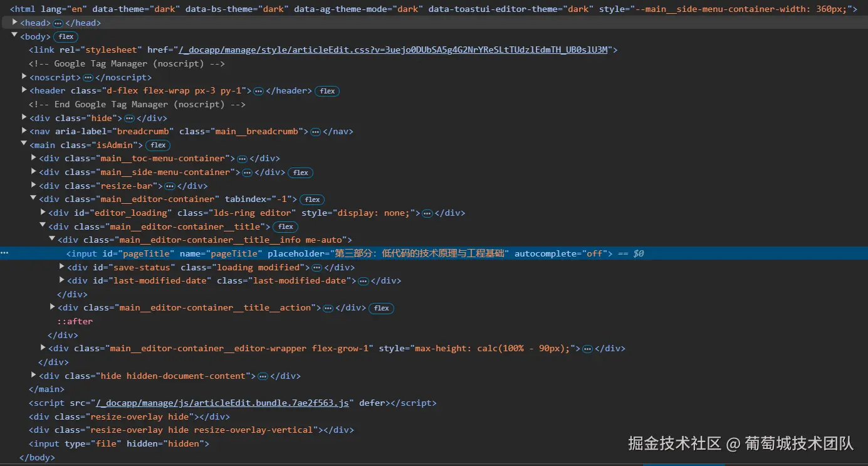Screen dimensions: 868x466
Task: Click the ellipsis in main__editor-container__title__action row
Action: (x=328, y=308)
